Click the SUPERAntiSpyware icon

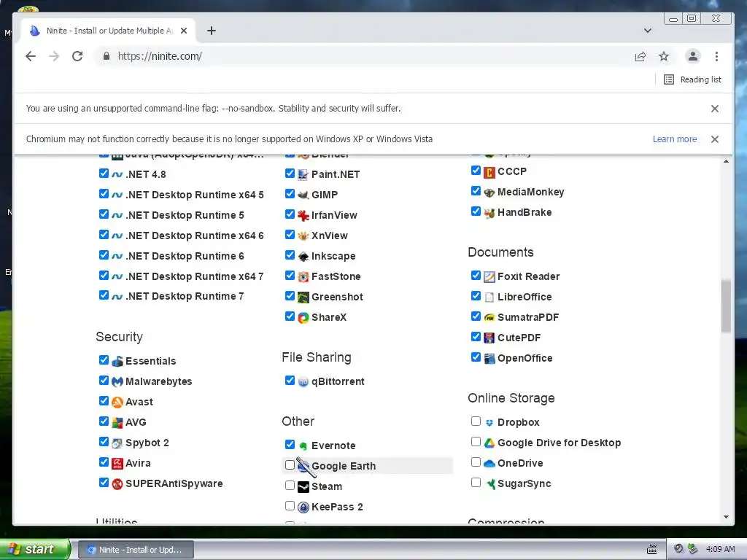(117, 484)
